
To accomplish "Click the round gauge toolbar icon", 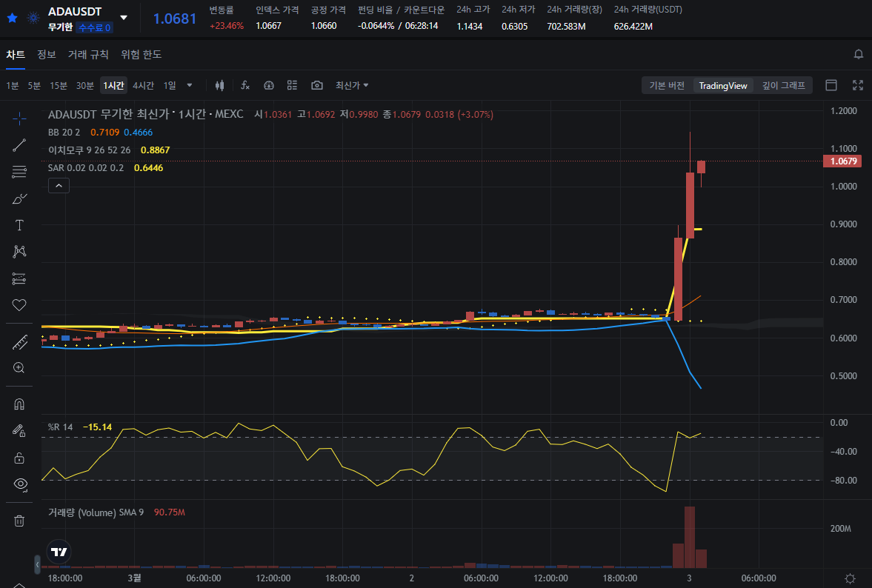I will pyautogui.click(x=269, y=85).
